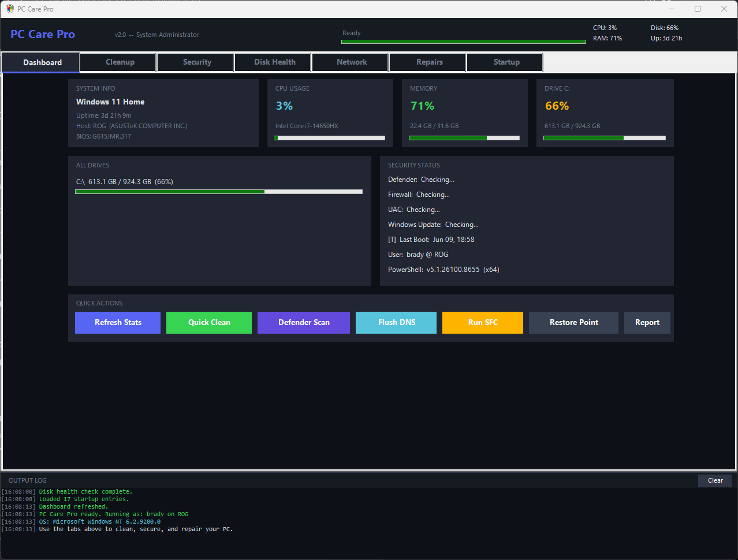
Task: Launch Run SFC action
Action: [483, 323]
